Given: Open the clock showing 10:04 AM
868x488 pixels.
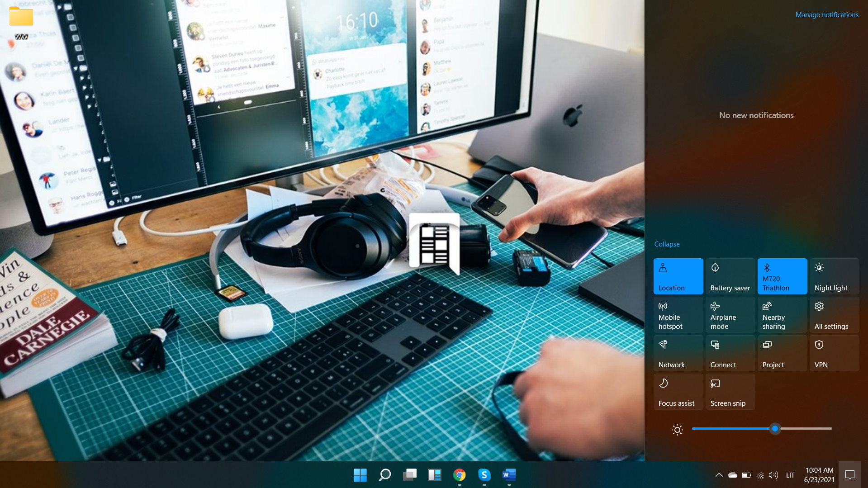Looking at the screenshot, I should coord(819,475).
